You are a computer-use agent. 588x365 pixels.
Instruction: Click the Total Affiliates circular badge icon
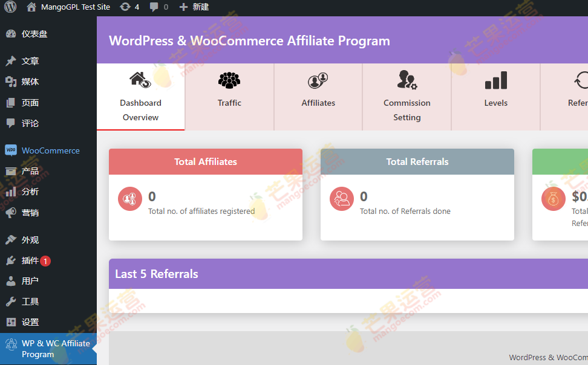129,198
